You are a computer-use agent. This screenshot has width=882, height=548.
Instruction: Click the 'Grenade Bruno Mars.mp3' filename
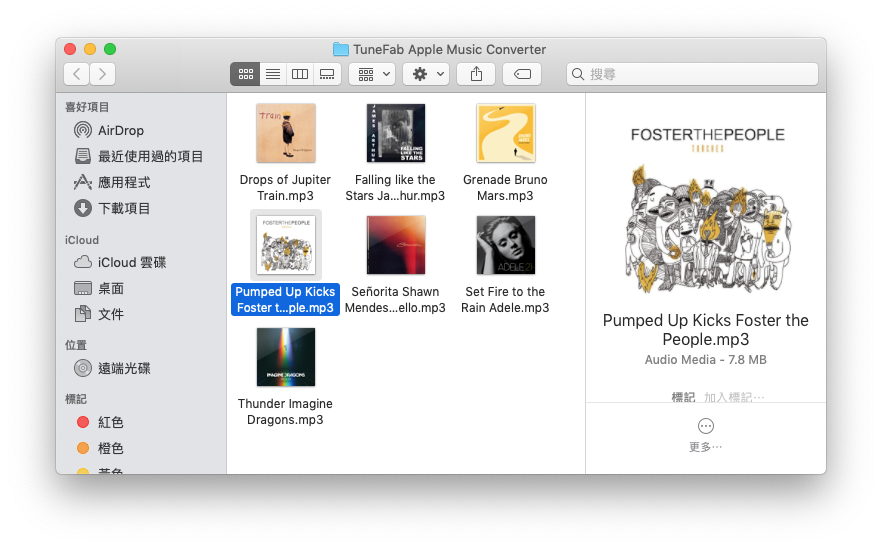click(x=505, y=188)
